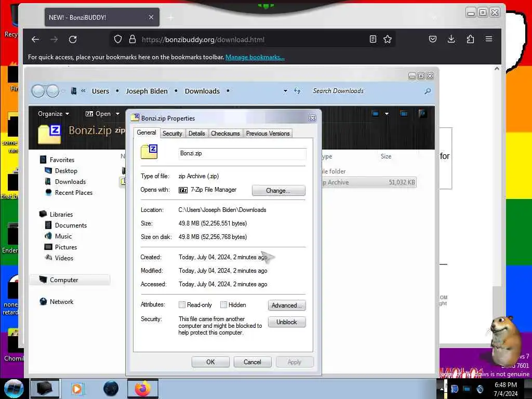The width and height of the screenshot is (532, 399).
Task: Close the BonziBUDDY tab
Action: click(x=151, y=17)
